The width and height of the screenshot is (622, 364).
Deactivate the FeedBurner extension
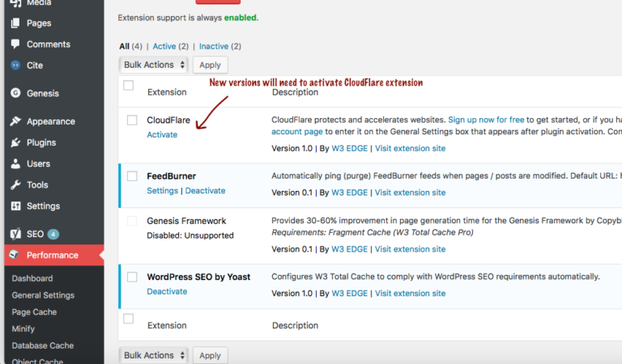coord(205,191)
